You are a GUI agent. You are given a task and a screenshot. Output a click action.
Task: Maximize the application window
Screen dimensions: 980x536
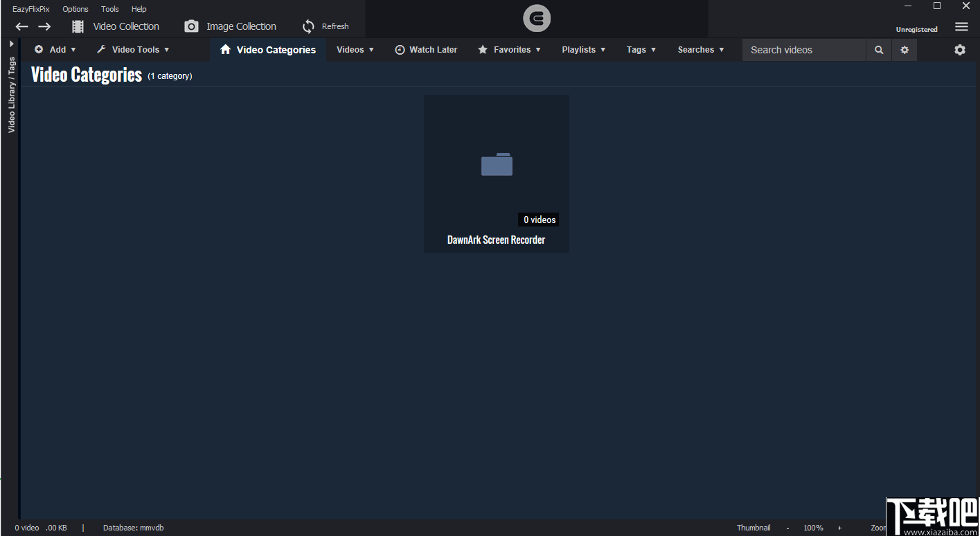coord(937,6)
